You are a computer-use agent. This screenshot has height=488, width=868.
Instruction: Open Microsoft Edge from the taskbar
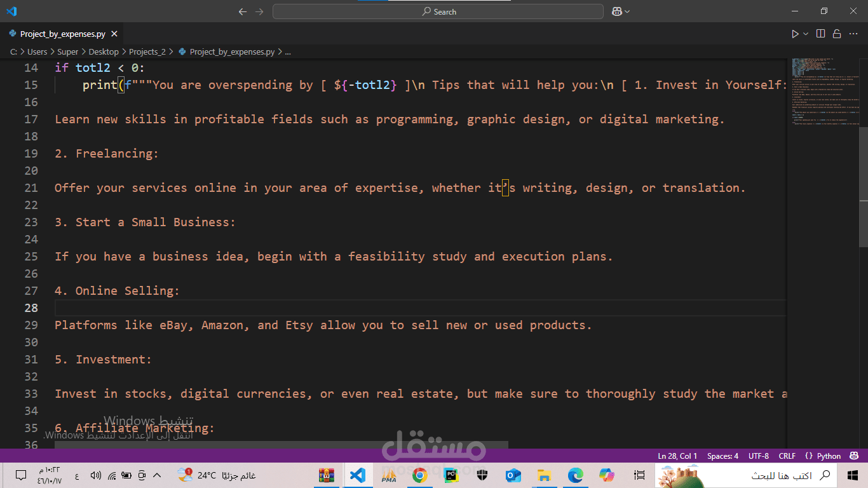(x=576, y=475)
